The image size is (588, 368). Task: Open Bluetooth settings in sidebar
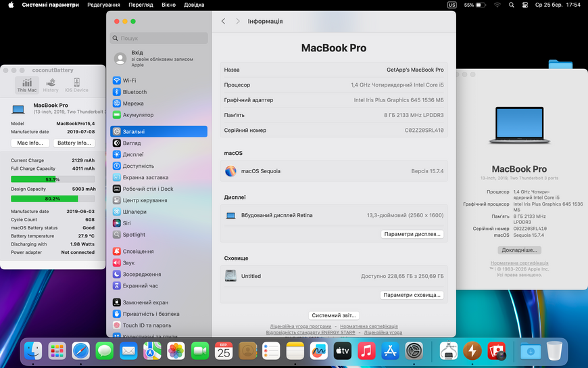159,92
